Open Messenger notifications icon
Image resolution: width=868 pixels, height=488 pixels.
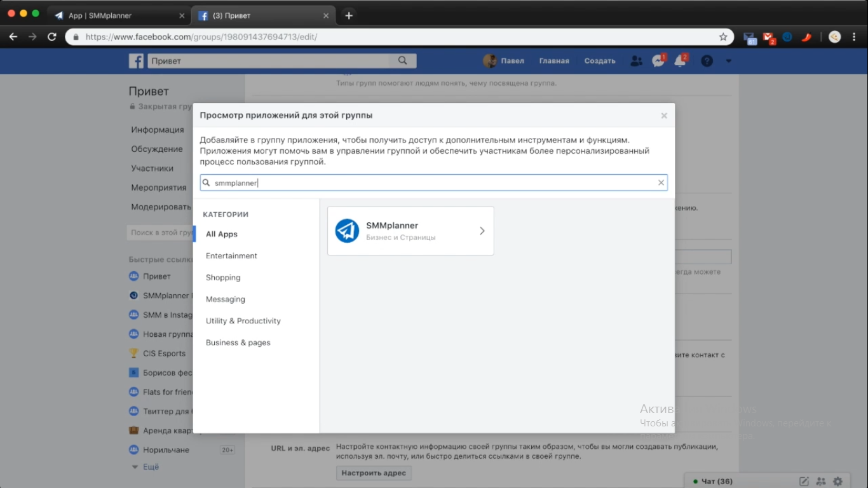tap(658, 61)
